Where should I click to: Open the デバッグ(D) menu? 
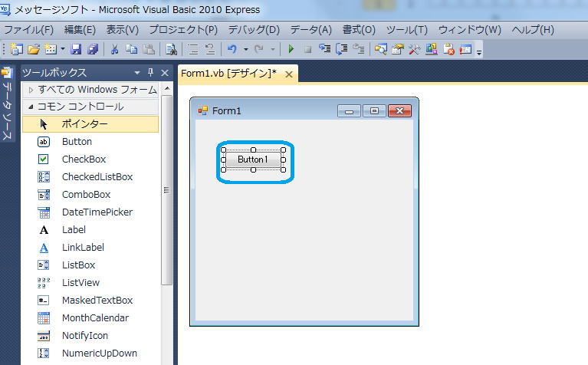tap(254, 30)
